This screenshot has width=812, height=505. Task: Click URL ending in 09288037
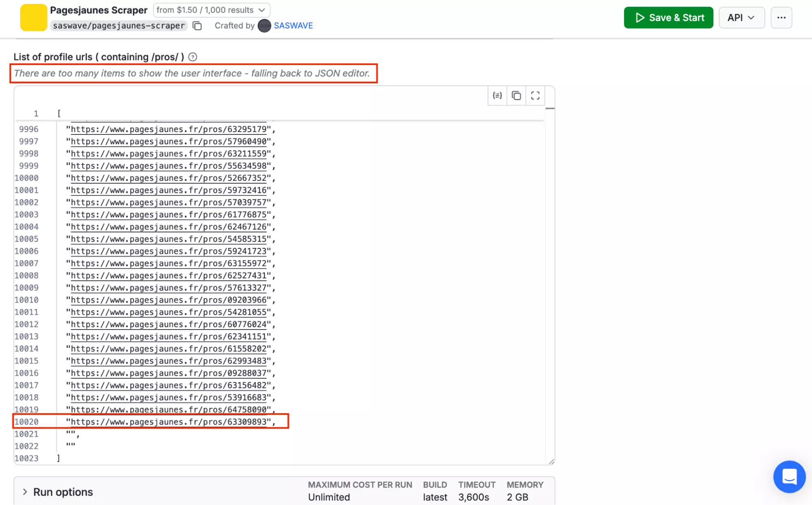[x=169, y=373]
